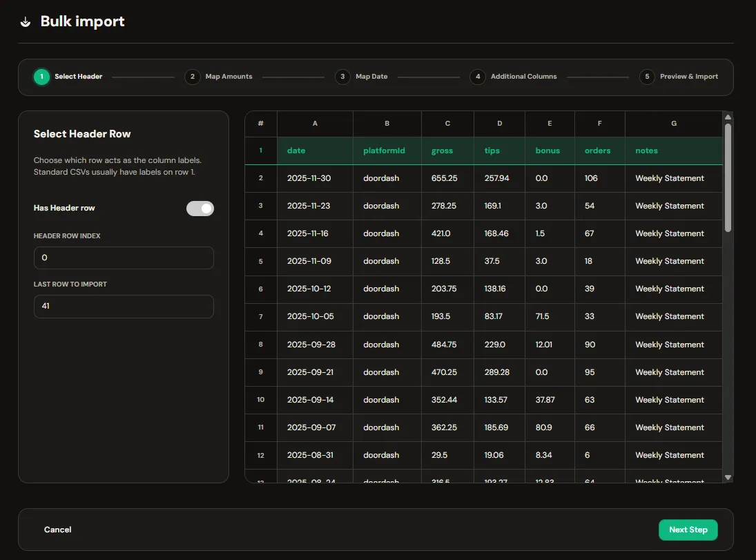
Task: Click the vertical scrollbar thumb
Action: [728, 178]
